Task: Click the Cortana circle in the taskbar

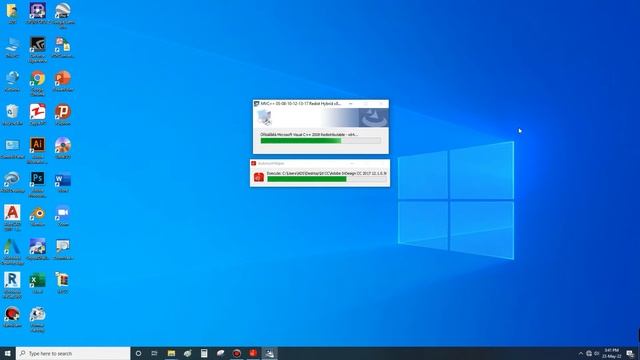Action: click(x=138, y=353)
